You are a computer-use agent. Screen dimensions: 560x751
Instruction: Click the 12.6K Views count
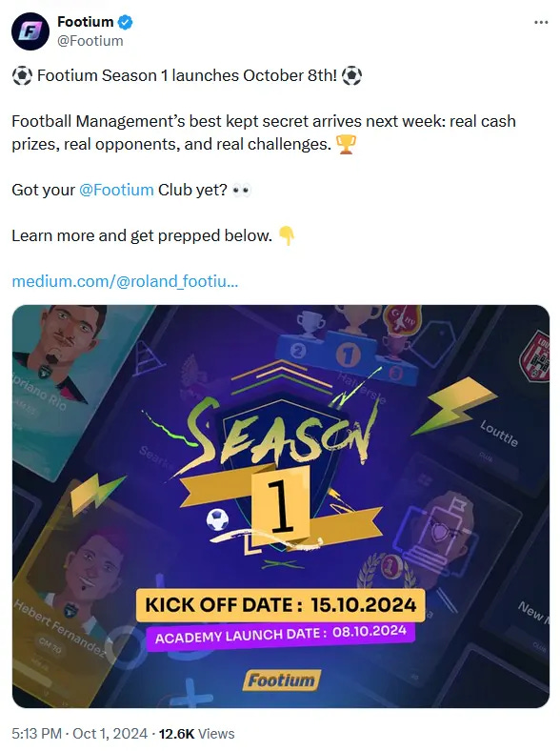click(x=197, y=733)
